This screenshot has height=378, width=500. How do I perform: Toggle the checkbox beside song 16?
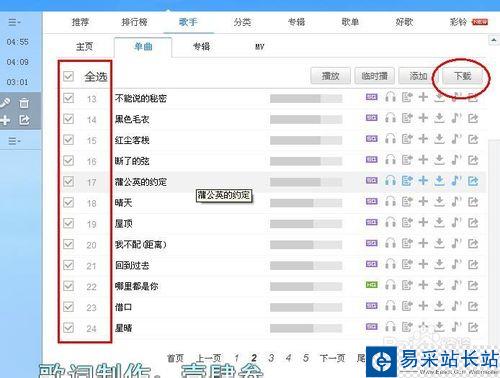pos(68,161)
